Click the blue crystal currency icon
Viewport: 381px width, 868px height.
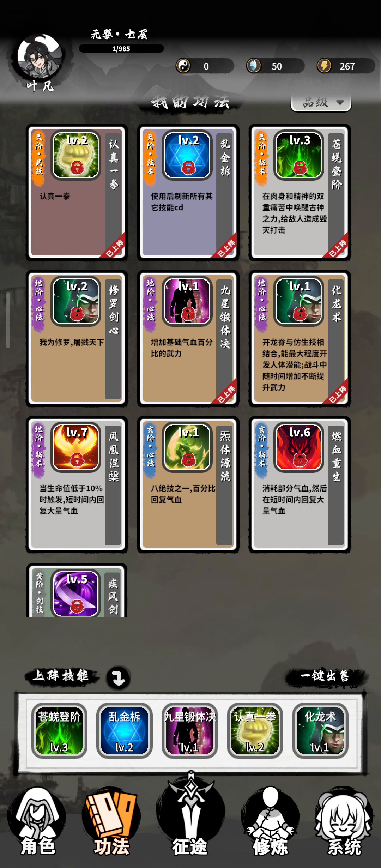(253, 66)
